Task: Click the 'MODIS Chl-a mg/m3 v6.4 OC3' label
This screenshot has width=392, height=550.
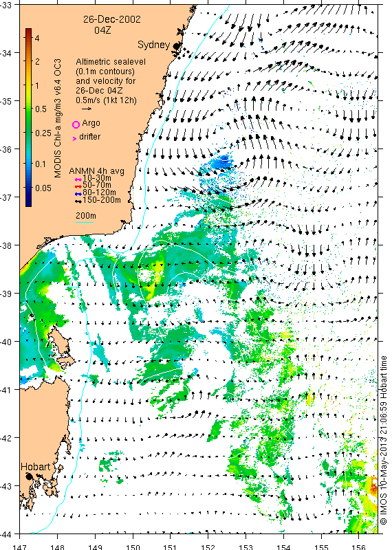Action: click(58, 118)
